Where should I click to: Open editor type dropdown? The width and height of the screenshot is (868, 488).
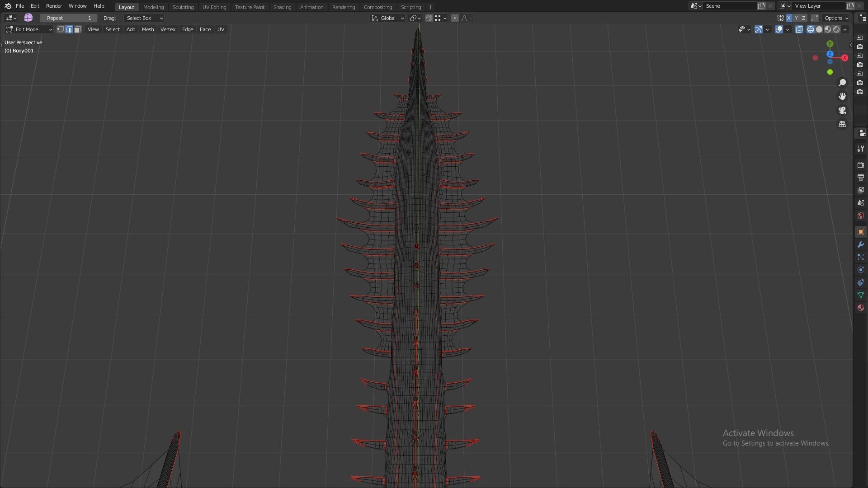point(11,18)
